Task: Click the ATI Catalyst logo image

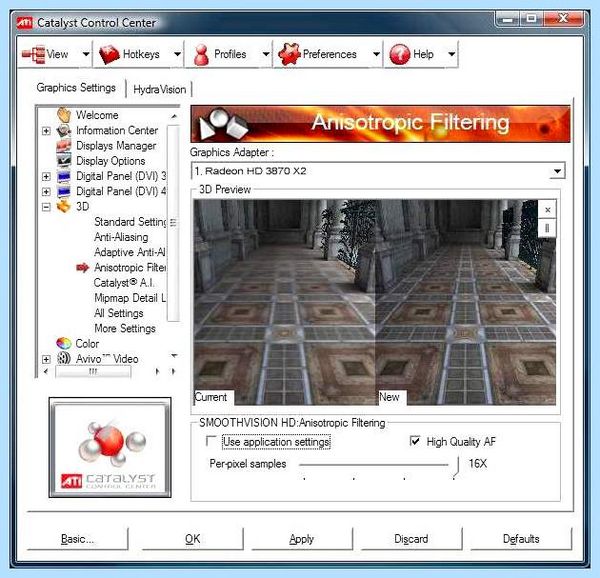Action: (110, 447)
